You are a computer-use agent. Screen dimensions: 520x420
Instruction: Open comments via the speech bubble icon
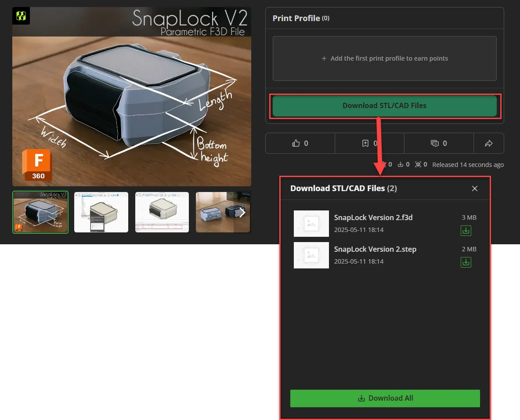coord(434,143)
